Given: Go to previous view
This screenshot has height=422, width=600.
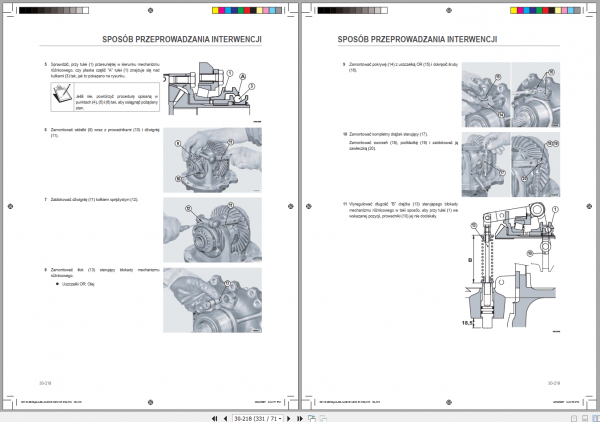Looking at the screenshot, I should click(312, 419).
